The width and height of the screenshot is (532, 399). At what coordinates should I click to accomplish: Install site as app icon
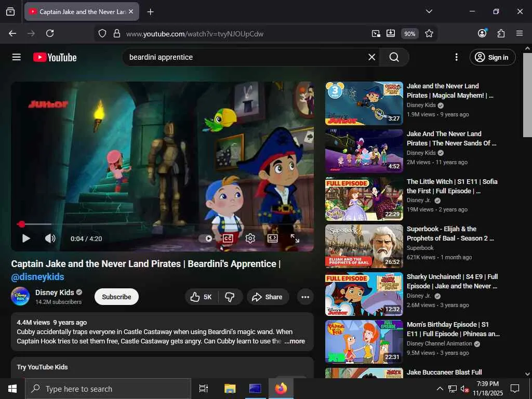click(391, 34)
